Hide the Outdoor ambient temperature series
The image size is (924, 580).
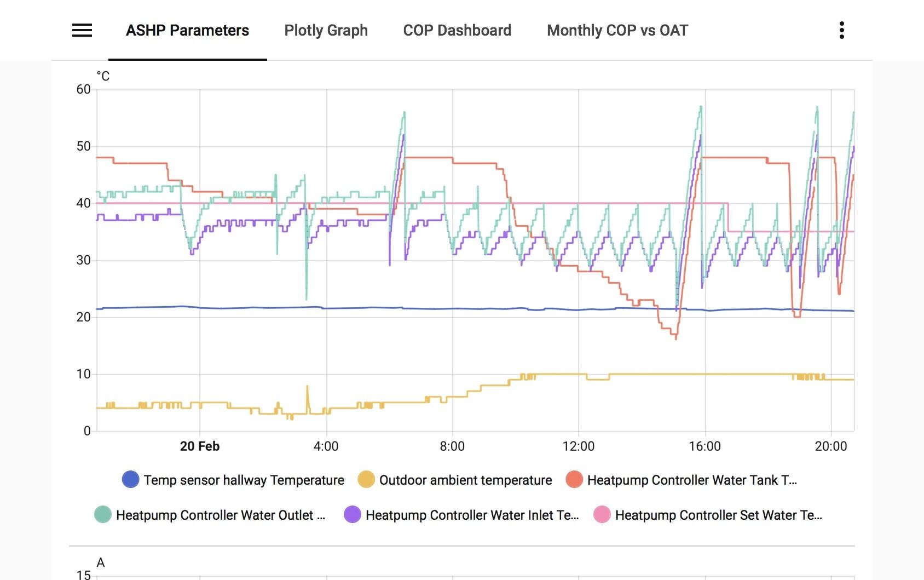[465, 480]
